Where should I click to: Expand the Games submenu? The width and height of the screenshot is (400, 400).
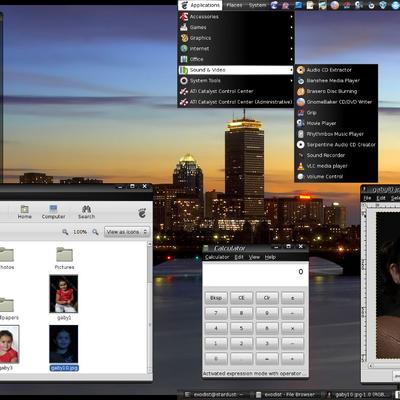[x=236, y=27]
